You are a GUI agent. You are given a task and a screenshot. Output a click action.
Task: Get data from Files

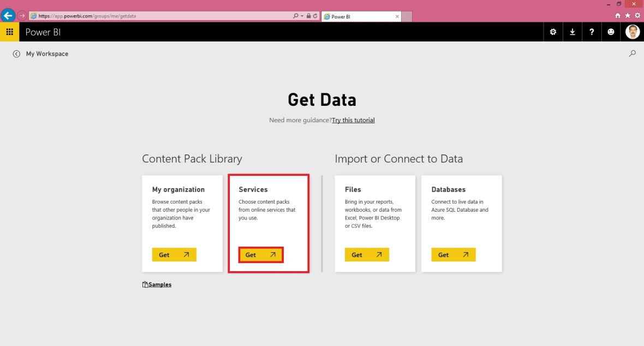coord(366,254)
